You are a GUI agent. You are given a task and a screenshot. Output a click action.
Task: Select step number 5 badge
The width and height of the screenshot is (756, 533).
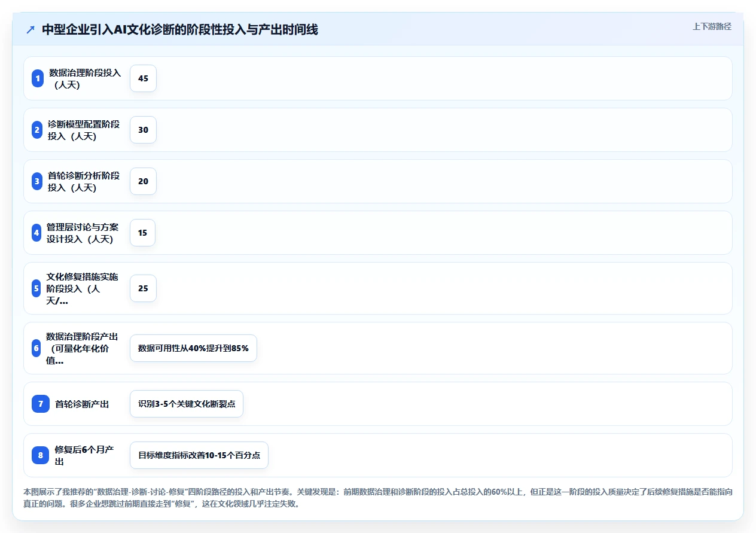click(x=36, y=288)
